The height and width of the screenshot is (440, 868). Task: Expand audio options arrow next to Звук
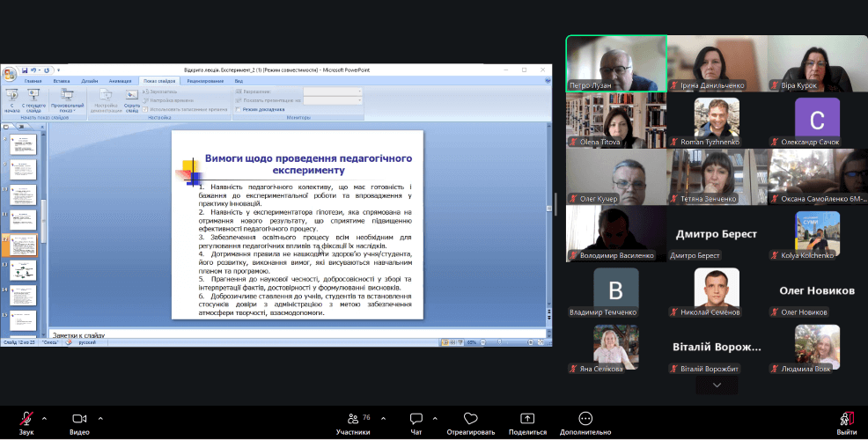pos(44,418)
